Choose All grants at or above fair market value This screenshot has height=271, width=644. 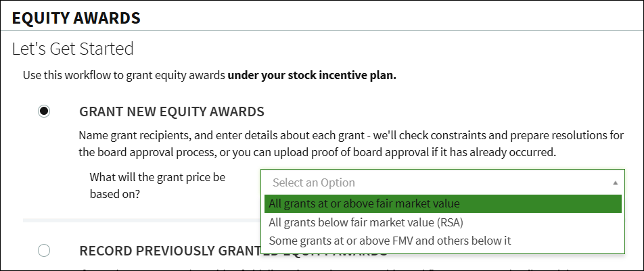pos(442,203)
